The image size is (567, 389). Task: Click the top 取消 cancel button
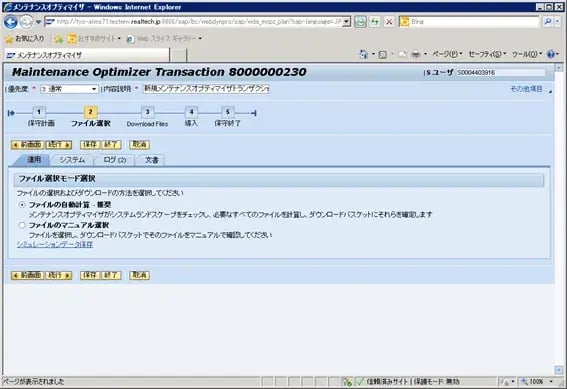tap(140, 145)
